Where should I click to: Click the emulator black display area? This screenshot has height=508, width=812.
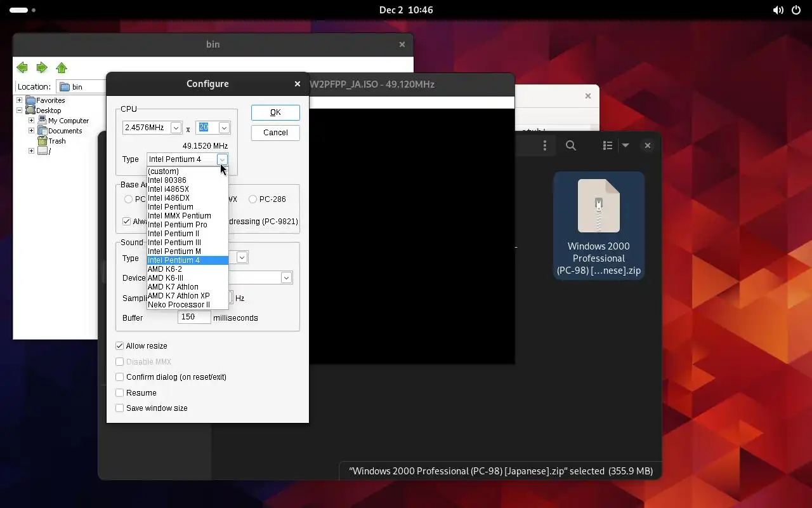click(412, 236)
